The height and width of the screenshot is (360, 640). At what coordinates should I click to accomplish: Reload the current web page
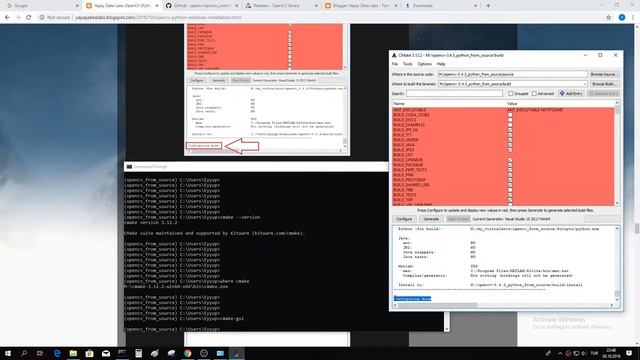pos(29,18)
